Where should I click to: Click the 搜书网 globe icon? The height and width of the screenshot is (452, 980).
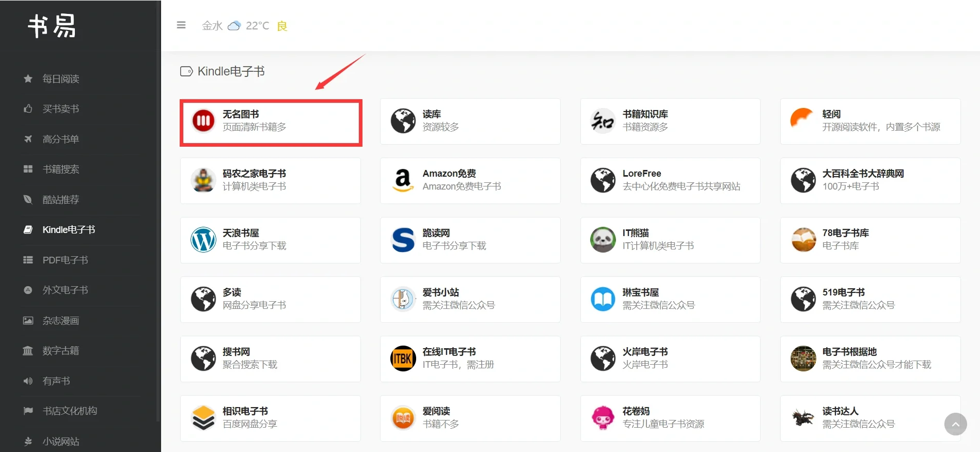tap(203, 359)
